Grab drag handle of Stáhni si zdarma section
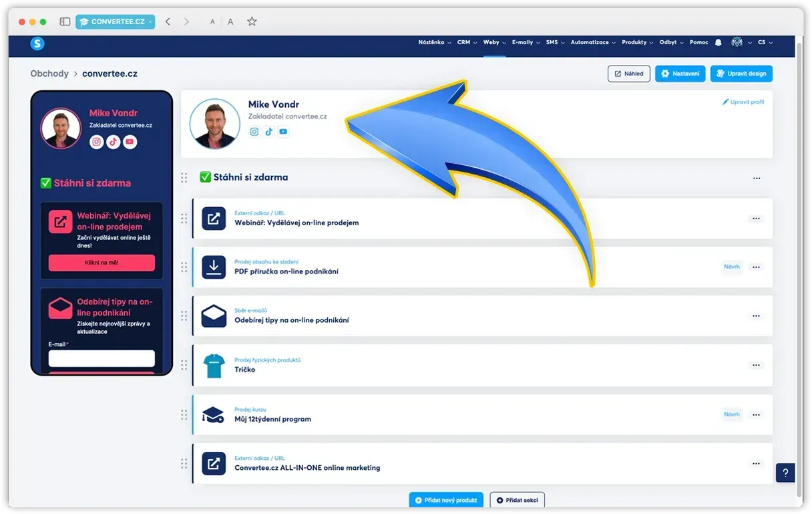Image resolution: width=812 pixels, height=514 pixels. click(x=184, y=178)
